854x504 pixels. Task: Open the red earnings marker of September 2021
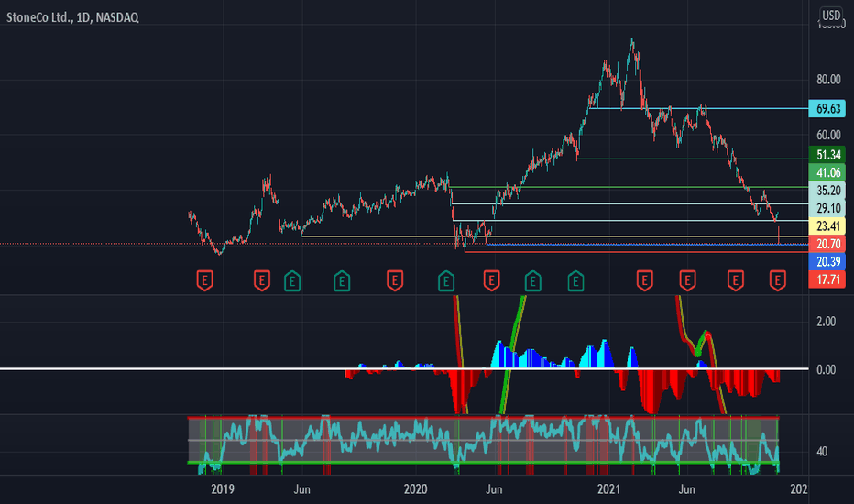click(736, 280)
